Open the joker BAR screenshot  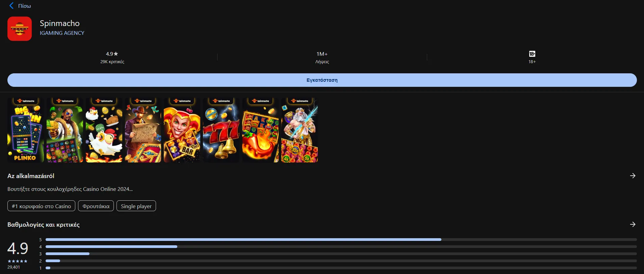182,130
